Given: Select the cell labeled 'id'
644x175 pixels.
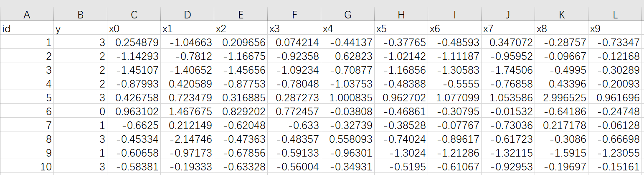Looking at the screenshot, I should coord(27,29).
